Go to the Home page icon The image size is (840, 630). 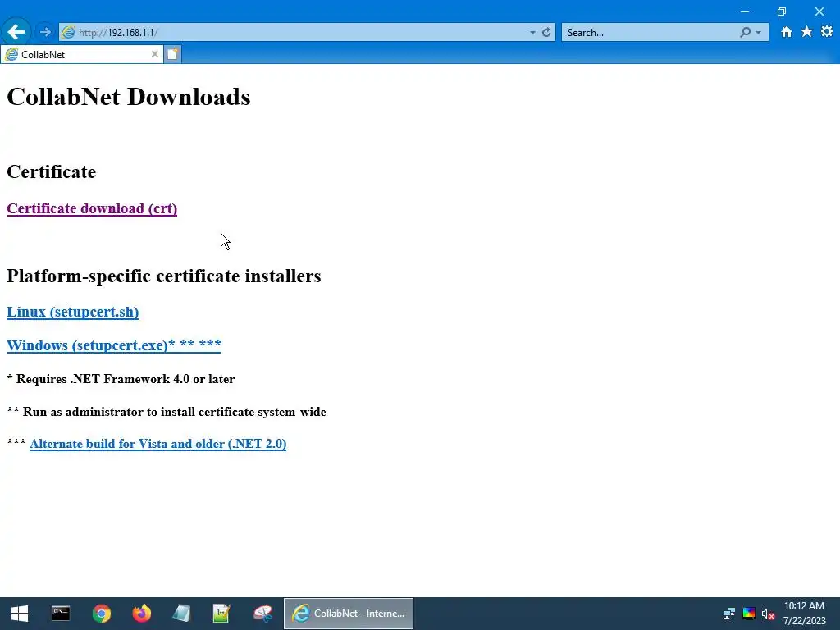point(786,32)
